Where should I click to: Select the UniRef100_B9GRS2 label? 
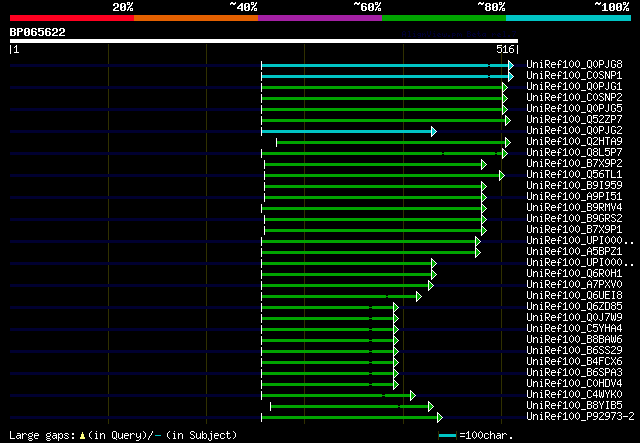coord(574,218)
